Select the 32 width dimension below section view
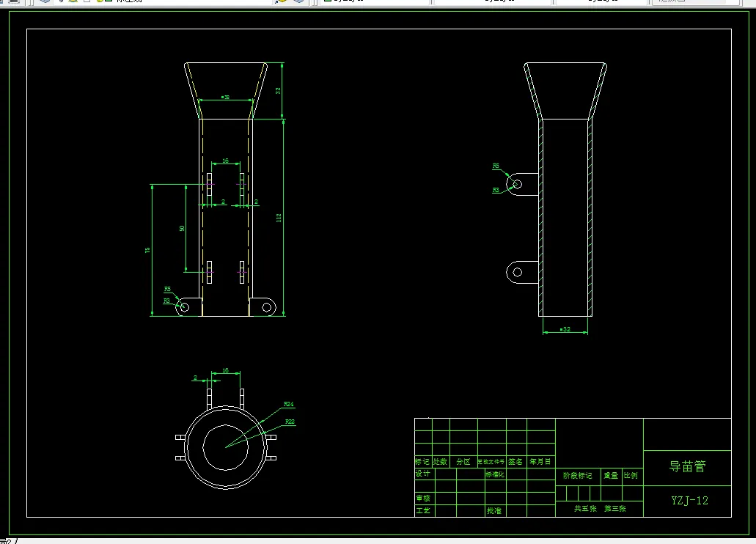756x544 pixels. 565,329
